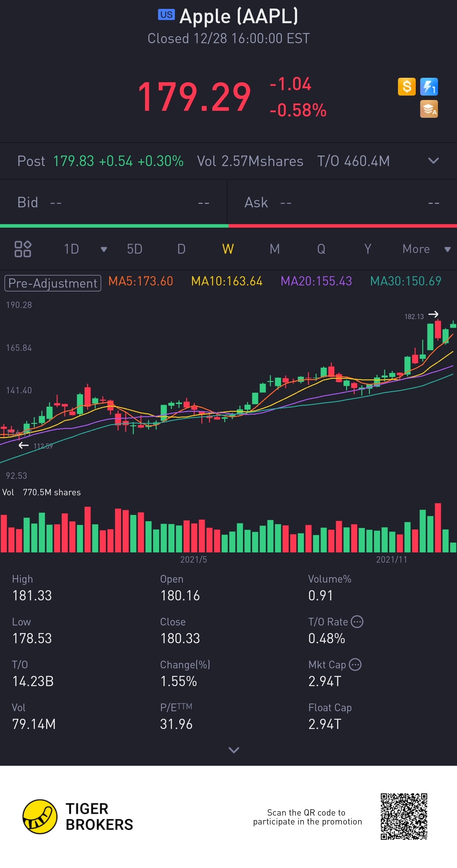The height and width of the screenshot is (868, 457).
Task: Tap the promotion QR code
Action: pos(404,817)
